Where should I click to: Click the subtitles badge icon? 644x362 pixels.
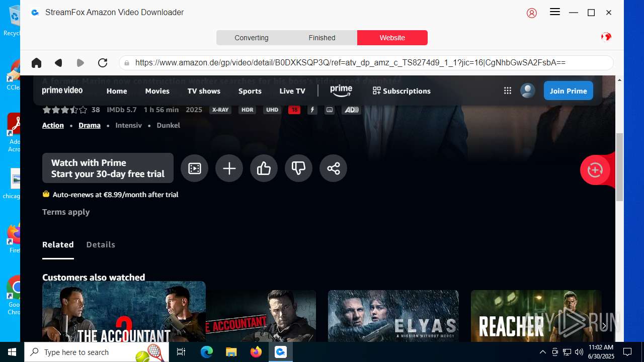coord(330,110)
